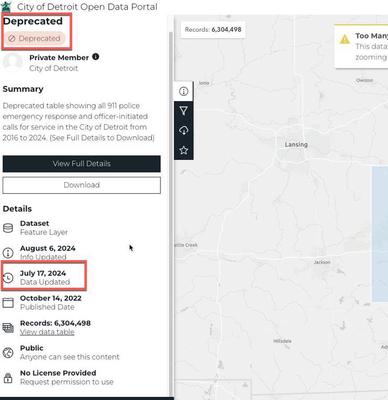Viewport: 388px width, 400px height.
Task: Click the City of Detroit Open Data Portal title
Action: 87,6
